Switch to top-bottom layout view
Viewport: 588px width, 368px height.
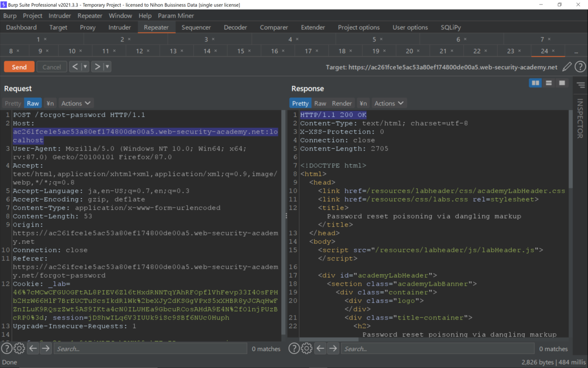click(549, 83)
